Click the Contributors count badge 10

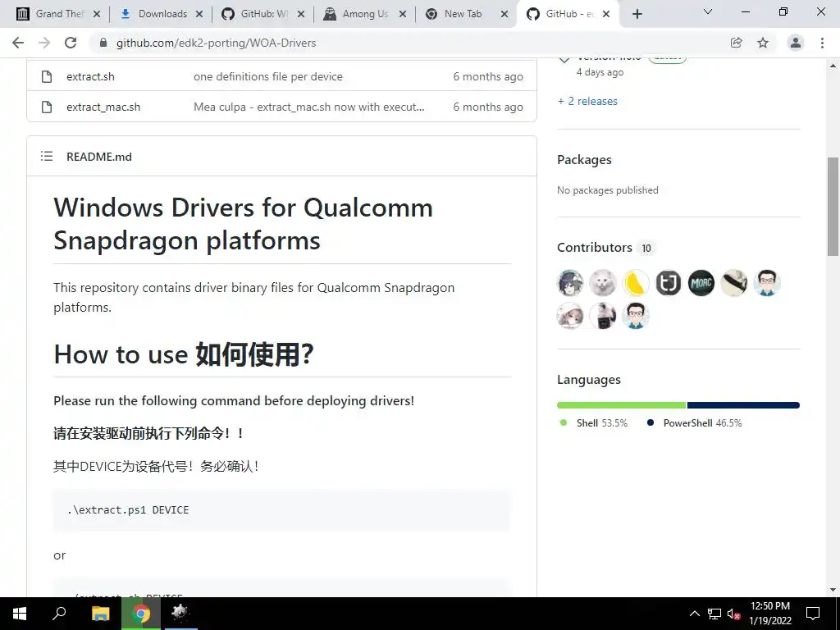point(646,248)
